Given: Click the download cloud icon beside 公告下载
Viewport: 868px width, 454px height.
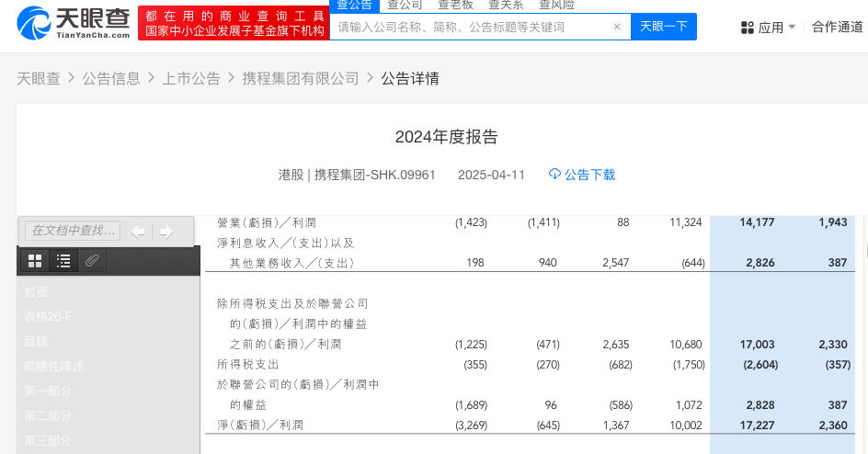Looking at the screenshot, I should [x=554, y=175].
